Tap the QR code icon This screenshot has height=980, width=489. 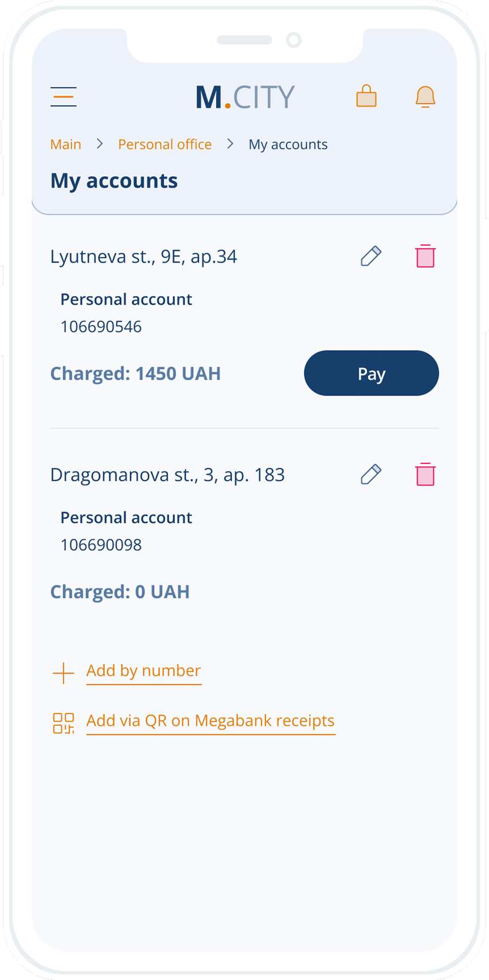pyautogui.click(x=63, y=723)
